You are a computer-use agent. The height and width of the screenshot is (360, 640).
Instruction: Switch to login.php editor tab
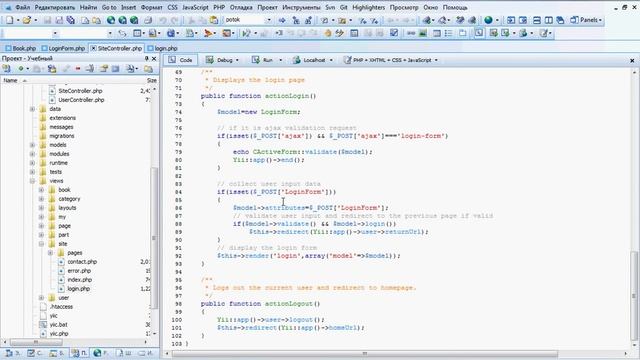click(x=162, y=48)
